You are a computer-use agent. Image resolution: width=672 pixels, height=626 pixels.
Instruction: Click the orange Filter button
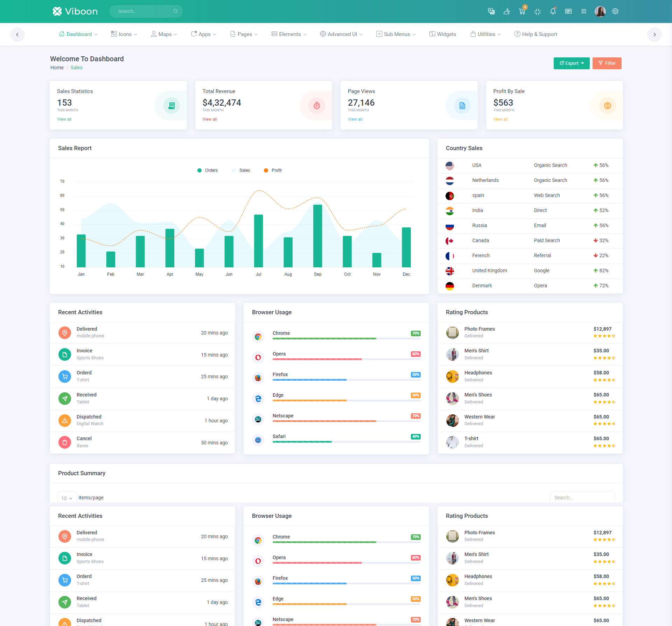(x=607, y=63)
